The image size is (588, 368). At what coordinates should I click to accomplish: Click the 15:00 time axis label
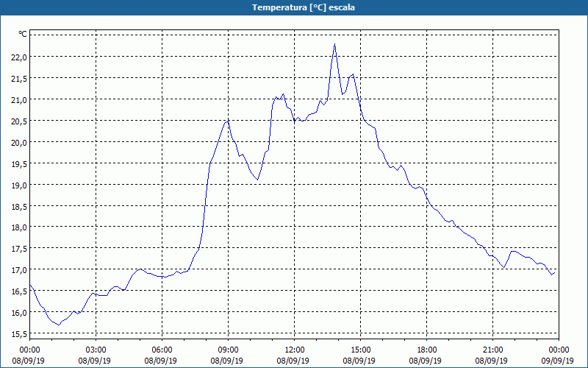360,350
